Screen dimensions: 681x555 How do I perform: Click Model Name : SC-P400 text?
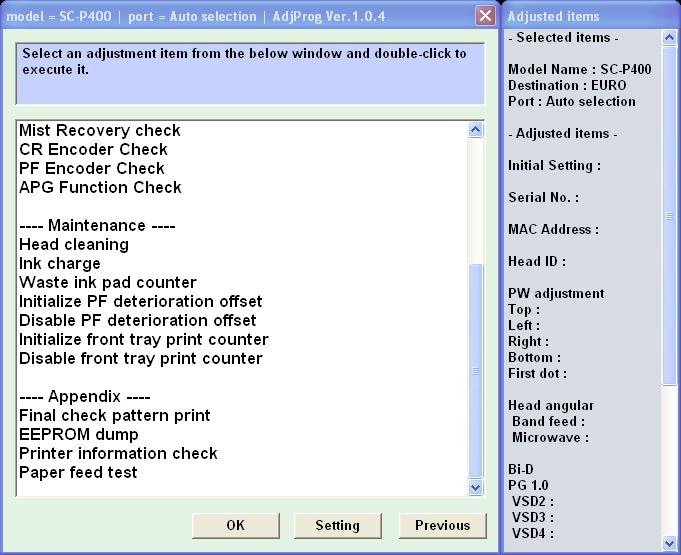tap(580, 69)
